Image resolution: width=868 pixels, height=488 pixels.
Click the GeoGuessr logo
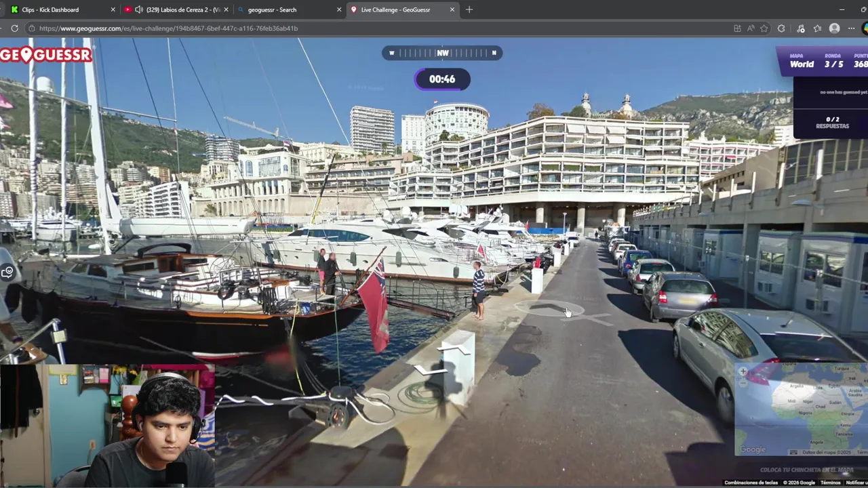[45, 55]
